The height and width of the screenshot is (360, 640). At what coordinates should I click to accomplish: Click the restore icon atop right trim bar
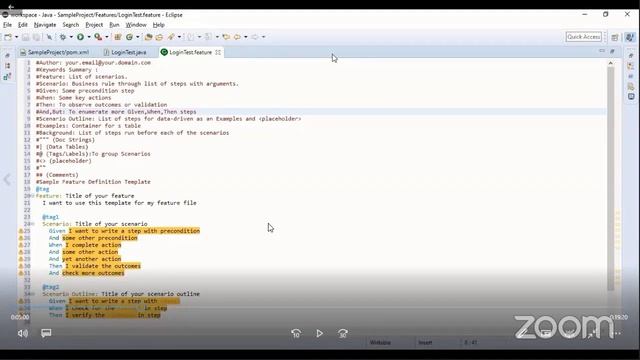pyautogui.click(x=631, y=56)
